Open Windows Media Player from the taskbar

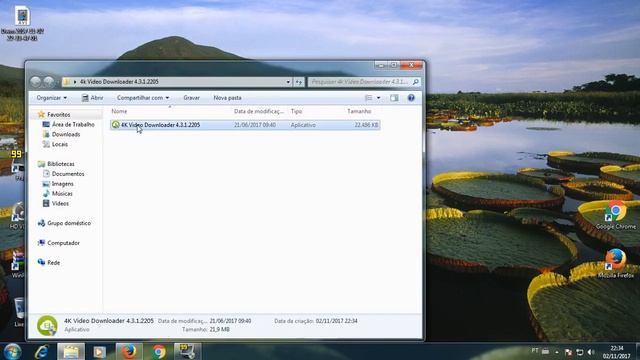tap(99, 351)
